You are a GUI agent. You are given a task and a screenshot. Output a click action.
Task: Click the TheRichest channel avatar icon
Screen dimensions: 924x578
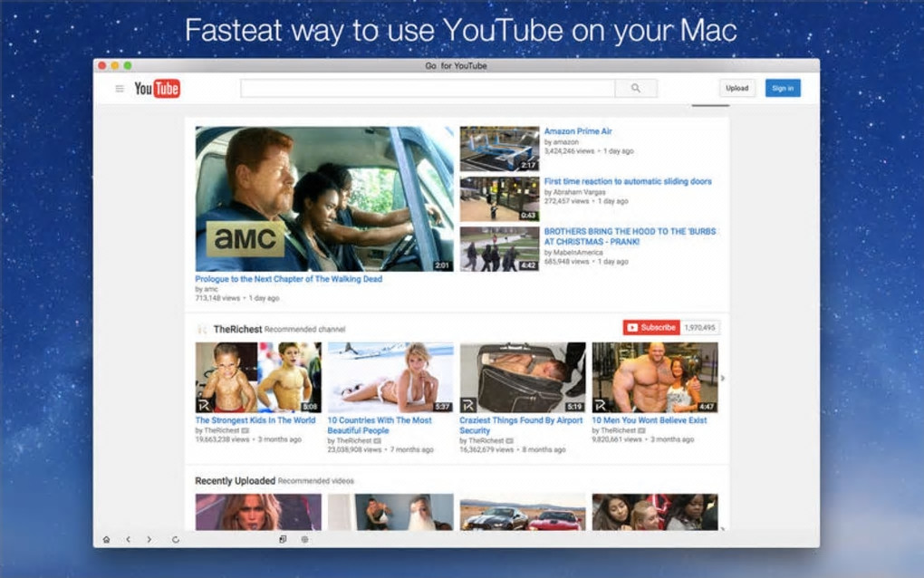tap(202, 330)
